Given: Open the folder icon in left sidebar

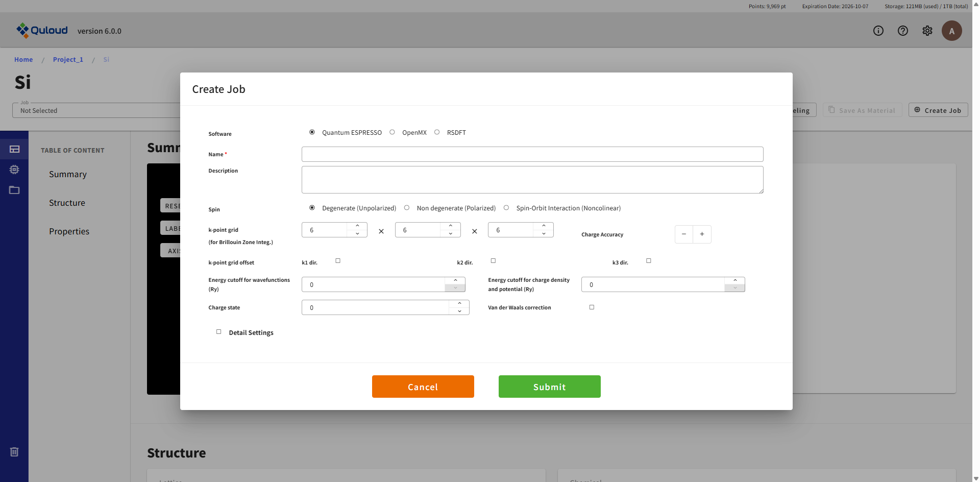Looking at the screenshot, I should pos(14,190).
